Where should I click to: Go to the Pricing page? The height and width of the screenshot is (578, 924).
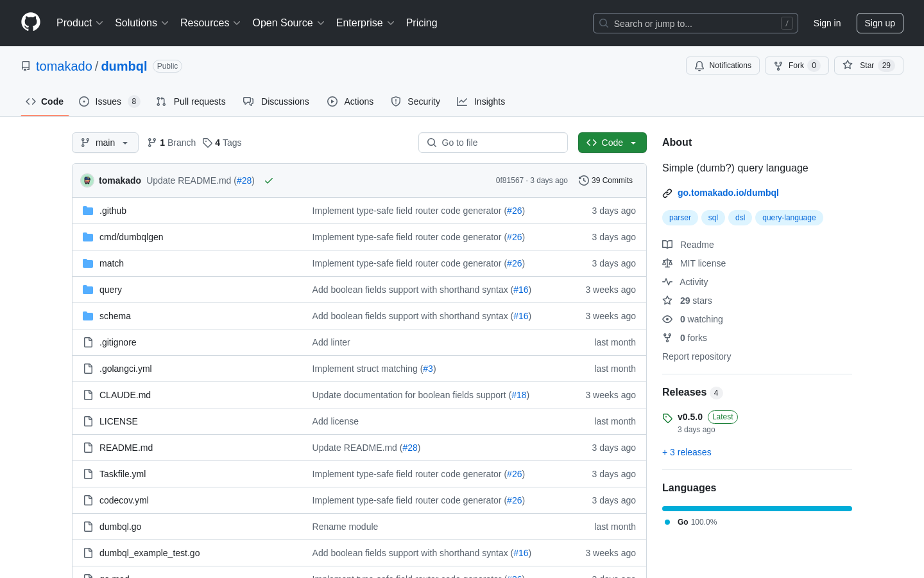tap(422, 23)
